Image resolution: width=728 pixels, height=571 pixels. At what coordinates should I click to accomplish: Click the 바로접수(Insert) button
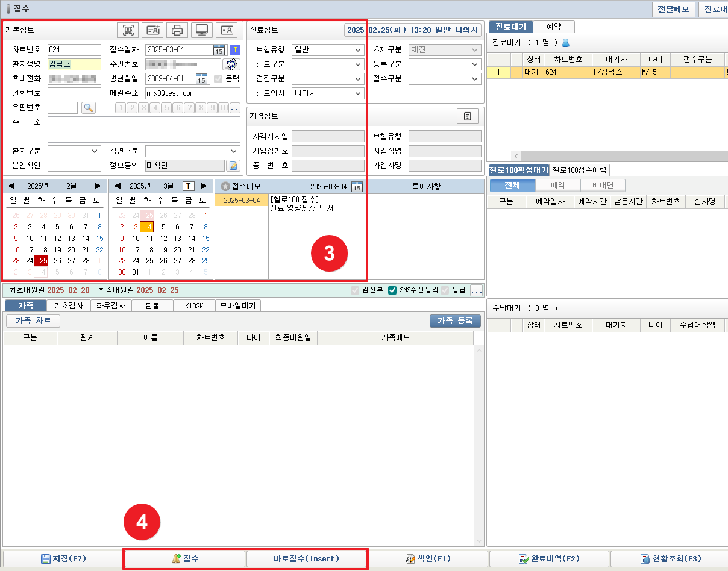tap(306, 559)
